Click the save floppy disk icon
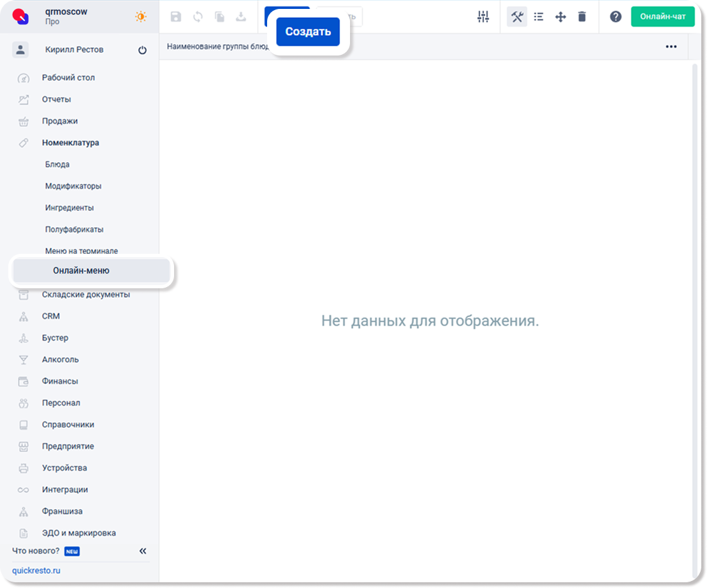 pyautogui.click(x=176, y=17)
